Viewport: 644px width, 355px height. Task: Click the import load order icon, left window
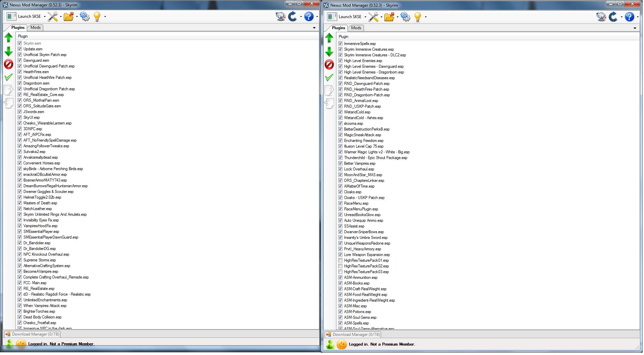9,103
